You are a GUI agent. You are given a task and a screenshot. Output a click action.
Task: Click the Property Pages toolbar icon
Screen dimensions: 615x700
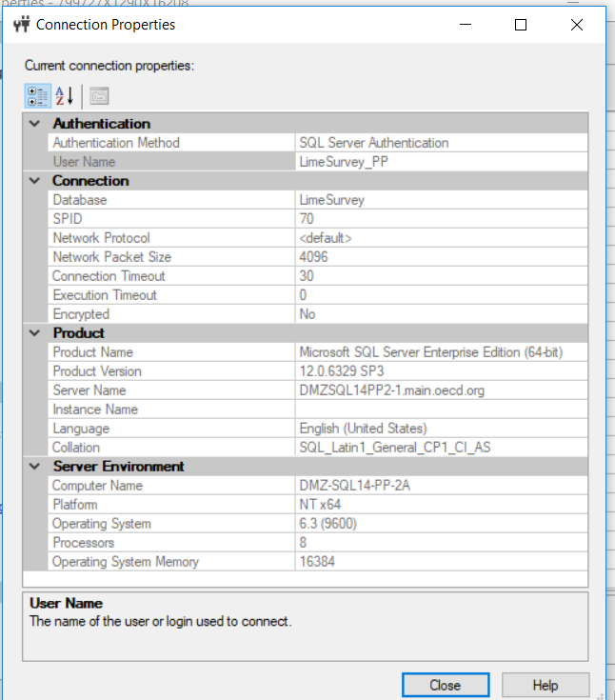99,95
